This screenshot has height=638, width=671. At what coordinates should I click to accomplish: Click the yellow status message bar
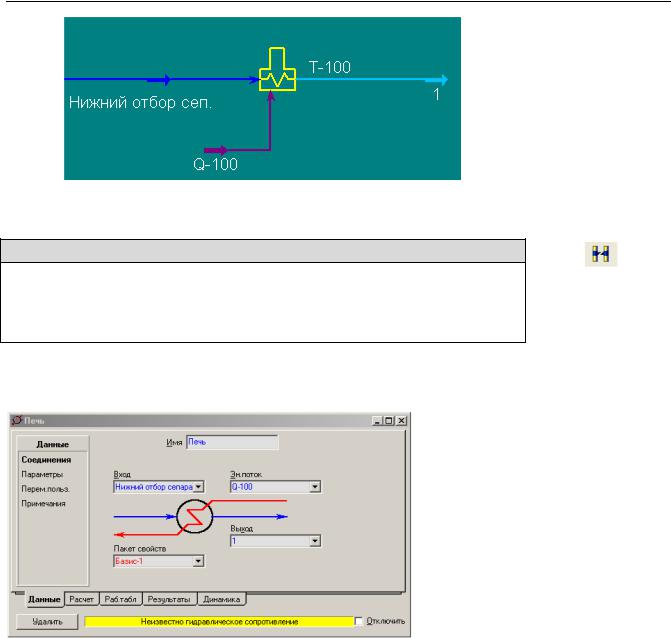pos(219,621)
